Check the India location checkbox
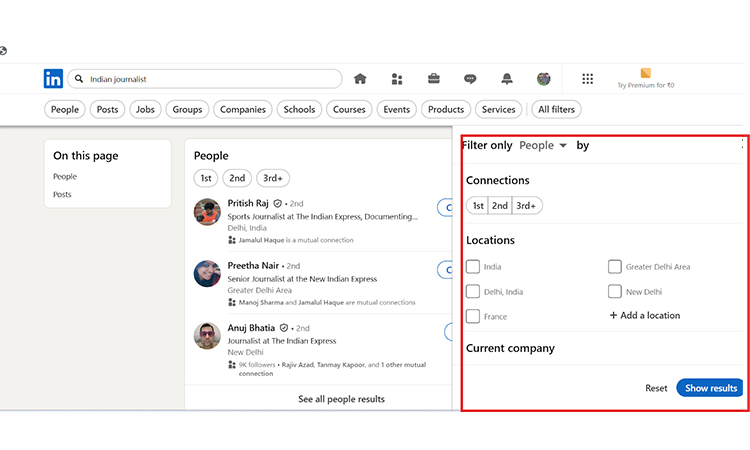This screenshot has height=450, width=750. pyautogui.click(x=473, y=267)
